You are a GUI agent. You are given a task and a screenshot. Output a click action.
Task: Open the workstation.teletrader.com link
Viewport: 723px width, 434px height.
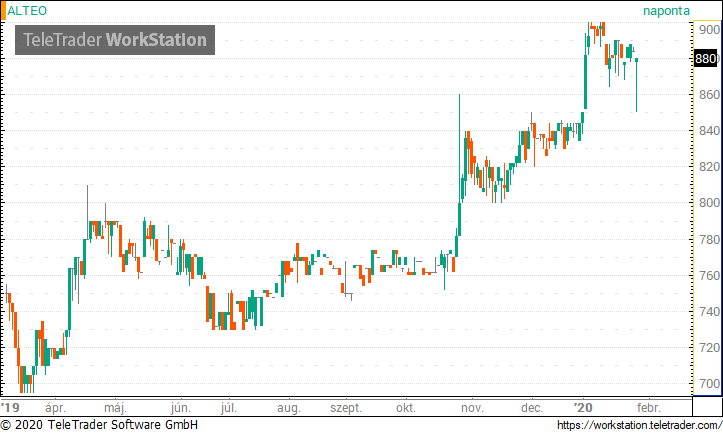[x=639, y=425]
